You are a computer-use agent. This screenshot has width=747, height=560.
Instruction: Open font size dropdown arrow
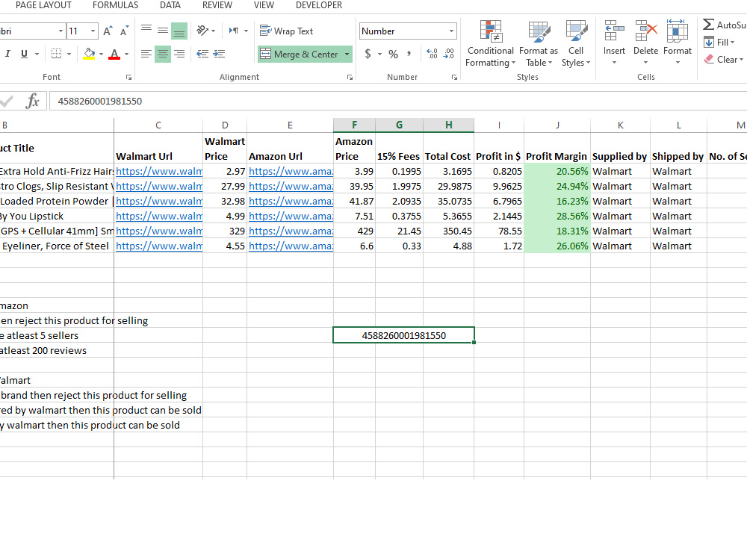[x=93, y=31]
